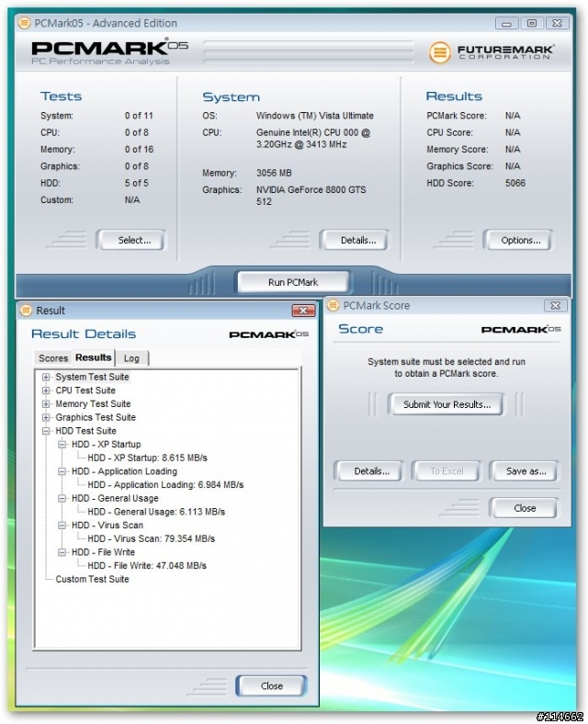Click HDD Score value 5066
The height and width of the screenshot is (724, 588).
(x=515, y=183)
